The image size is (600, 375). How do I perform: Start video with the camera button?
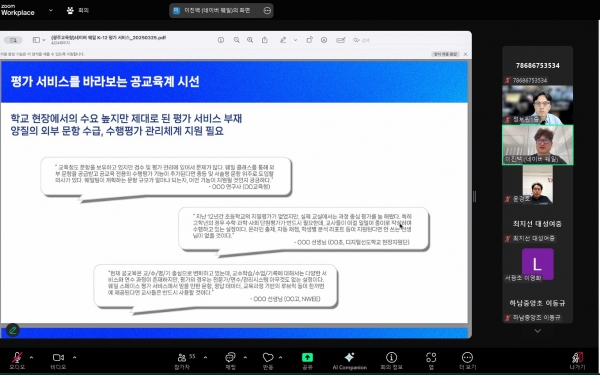[58, 360]
